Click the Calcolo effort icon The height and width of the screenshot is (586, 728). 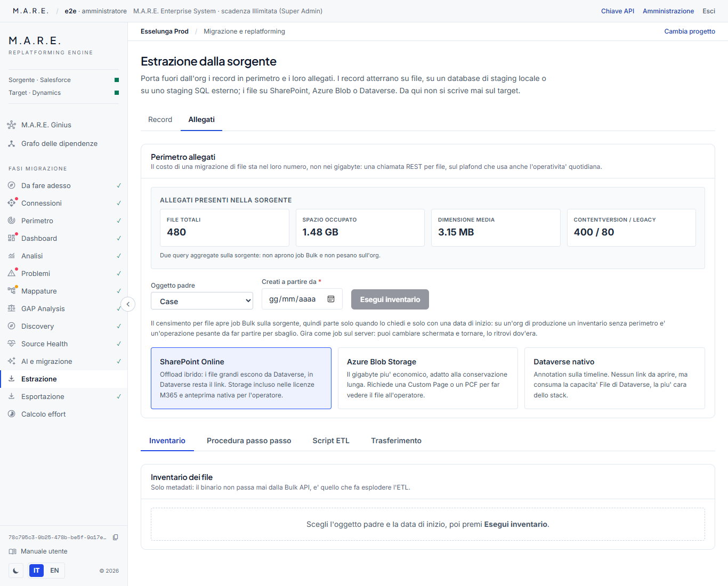point(11,414)
